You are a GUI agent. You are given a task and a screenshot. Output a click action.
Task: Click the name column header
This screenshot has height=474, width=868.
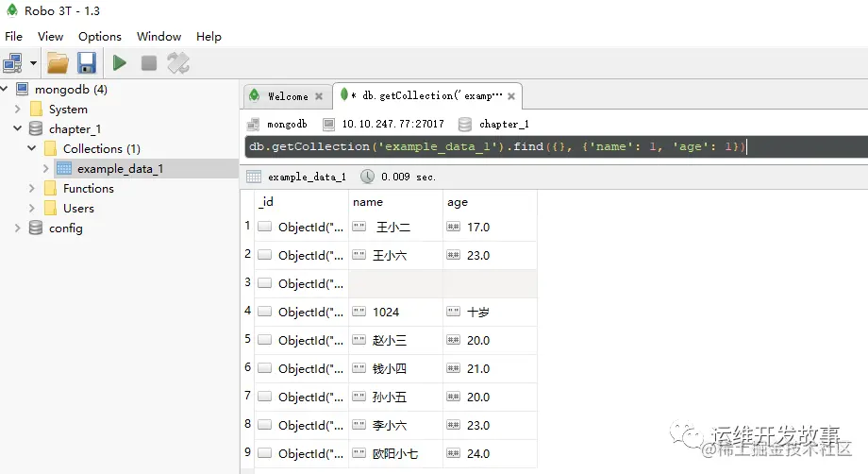395,201
